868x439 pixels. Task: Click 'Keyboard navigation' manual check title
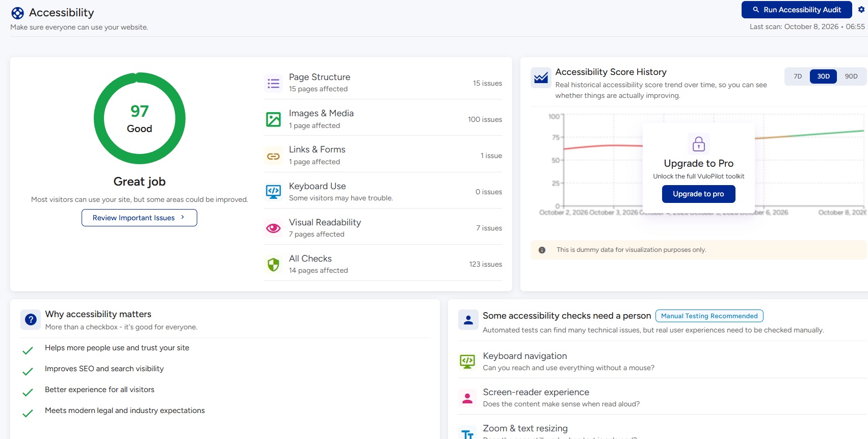(x=525, y=356)
